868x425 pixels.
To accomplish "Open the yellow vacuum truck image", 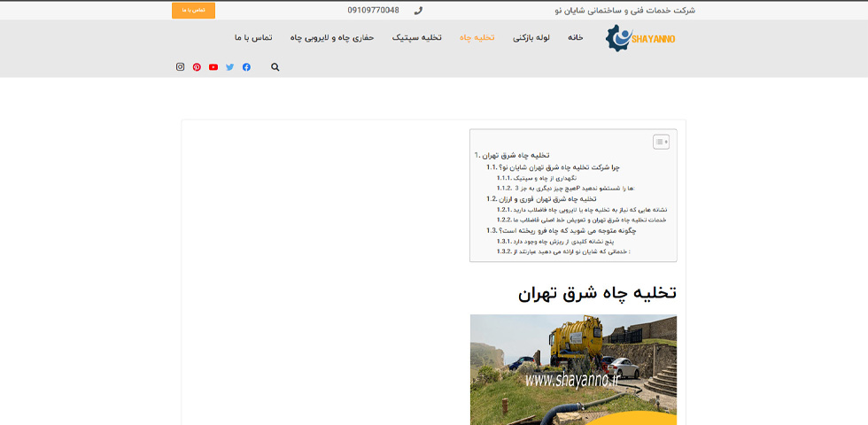I will coord(574,370).
